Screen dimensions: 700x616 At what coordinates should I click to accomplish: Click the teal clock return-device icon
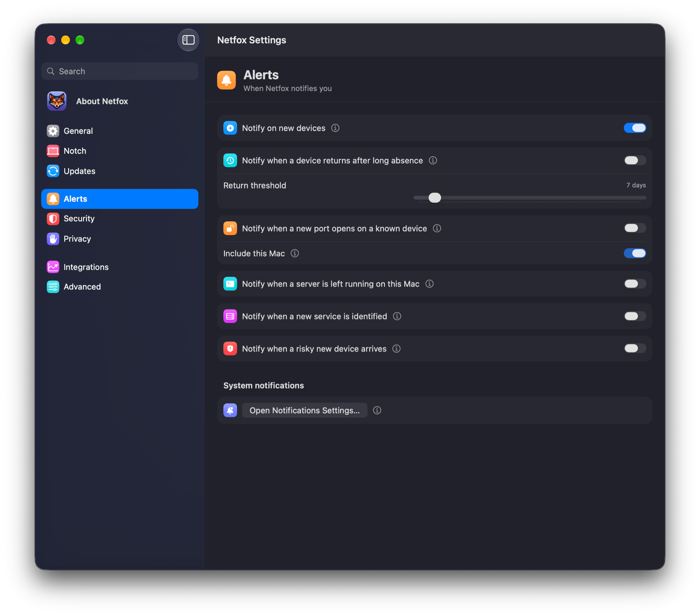point(230,161)
